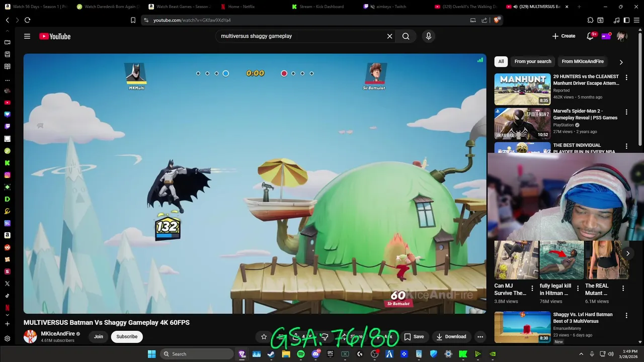Open YouTube notifications bell
The height and width of the screenshot is (362, 644).
590,36
